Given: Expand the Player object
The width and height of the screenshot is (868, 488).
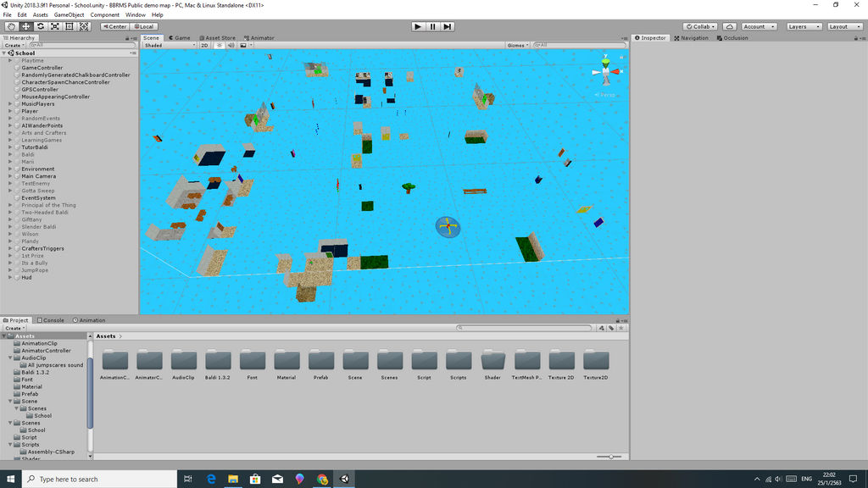Looking at the screenshot, I should tap(10, 111).
